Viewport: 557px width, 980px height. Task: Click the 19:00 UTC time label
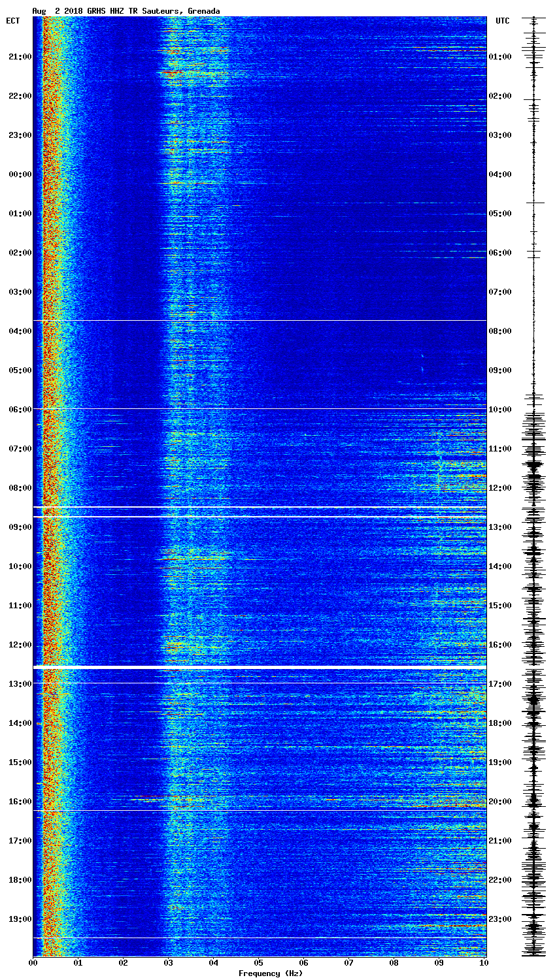click(x=500, y=762)
